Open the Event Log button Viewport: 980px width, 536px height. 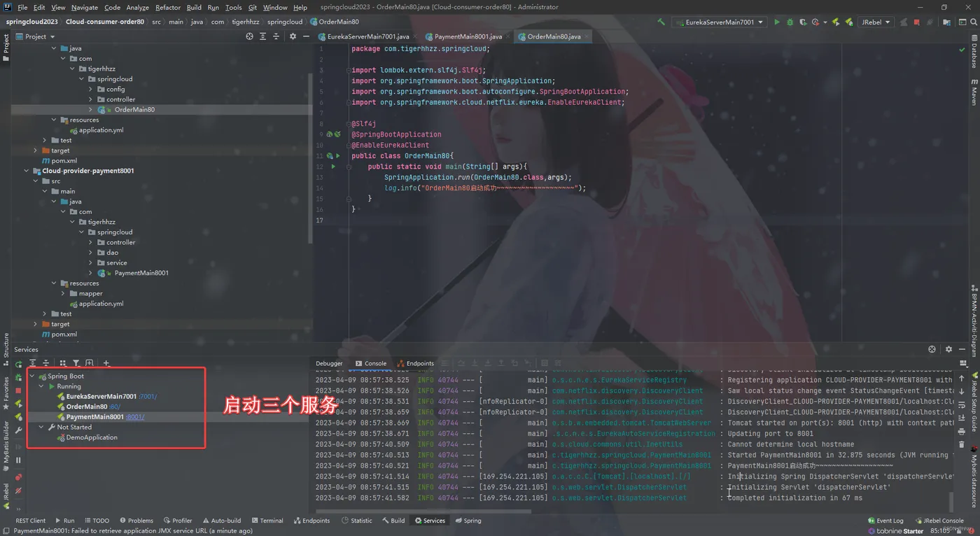885,521
